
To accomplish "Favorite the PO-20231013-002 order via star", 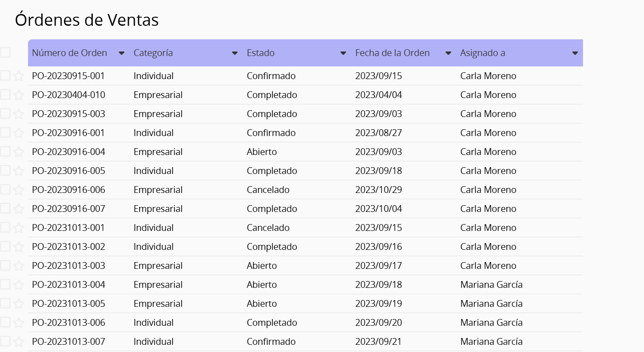I will tap(18, 247).
